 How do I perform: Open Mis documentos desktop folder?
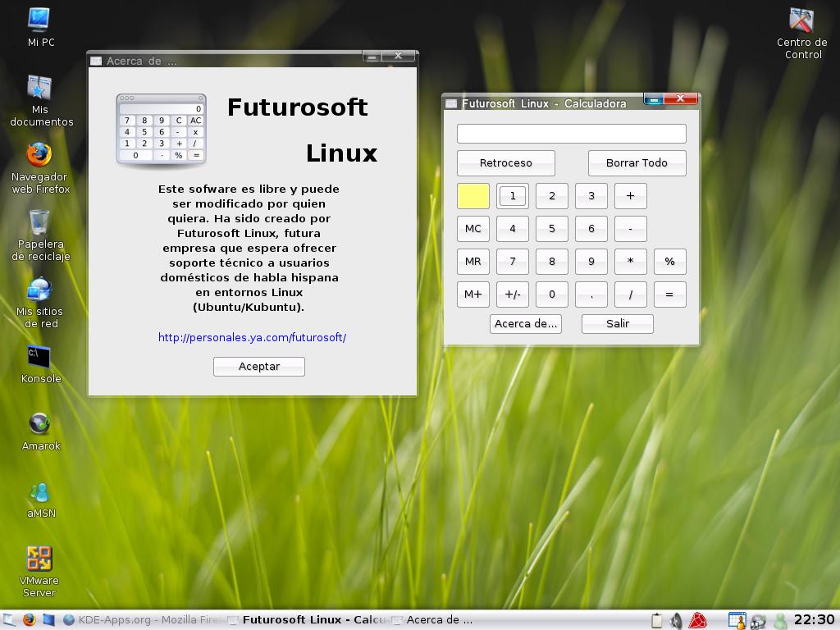(x=41, y=101)
